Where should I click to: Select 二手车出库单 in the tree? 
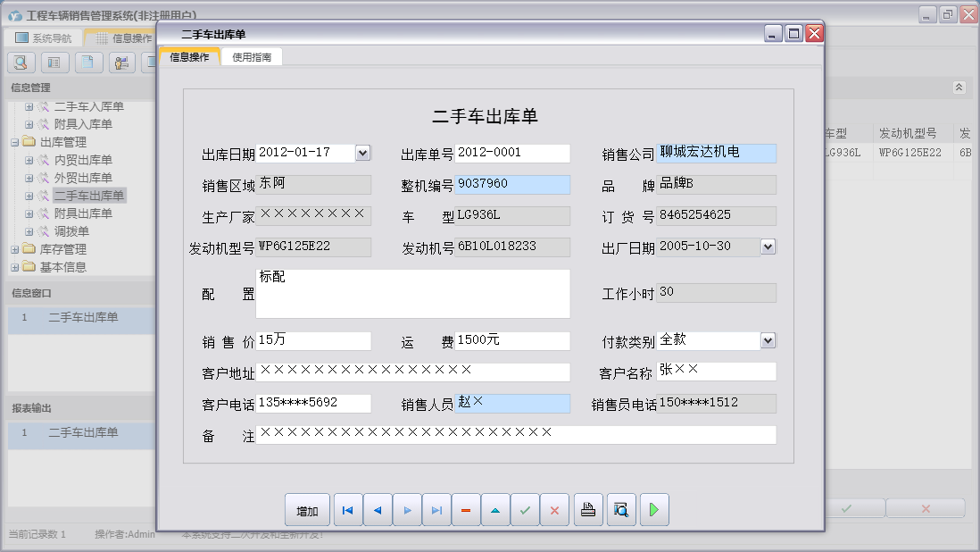click(x=88, y=196)
